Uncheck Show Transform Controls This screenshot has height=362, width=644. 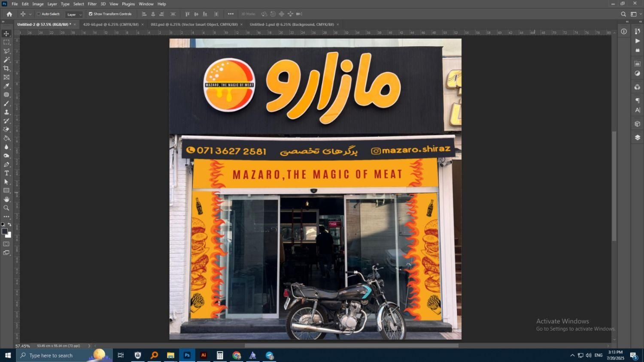pos(91,14)
